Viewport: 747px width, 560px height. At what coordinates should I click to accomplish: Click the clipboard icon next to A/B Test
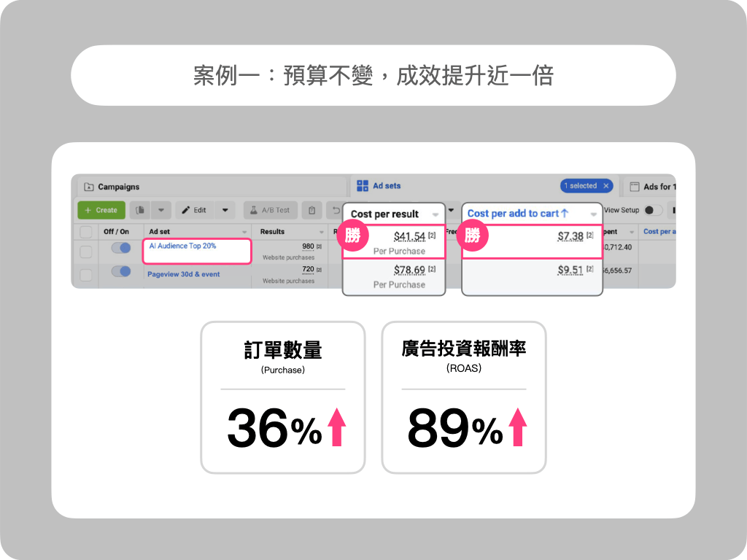pyautogui.click(x=311, y=210)
